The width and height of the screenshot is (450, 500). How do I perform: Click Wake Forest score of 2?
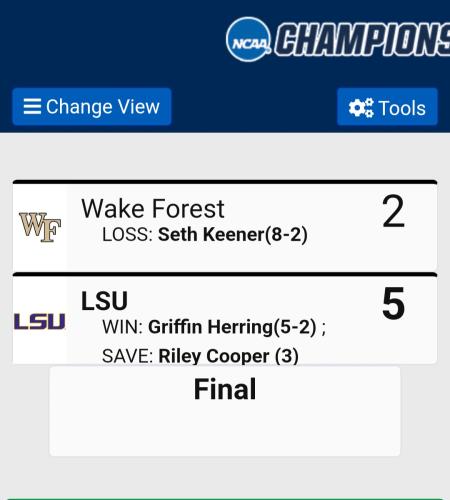[x=393, y=211]
